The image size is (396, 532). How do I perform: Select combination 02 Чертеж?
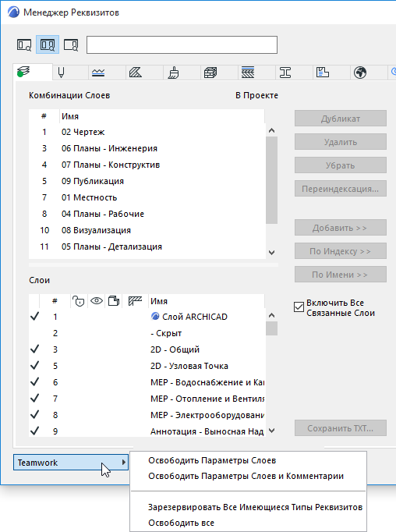click(x=147, y=132)
